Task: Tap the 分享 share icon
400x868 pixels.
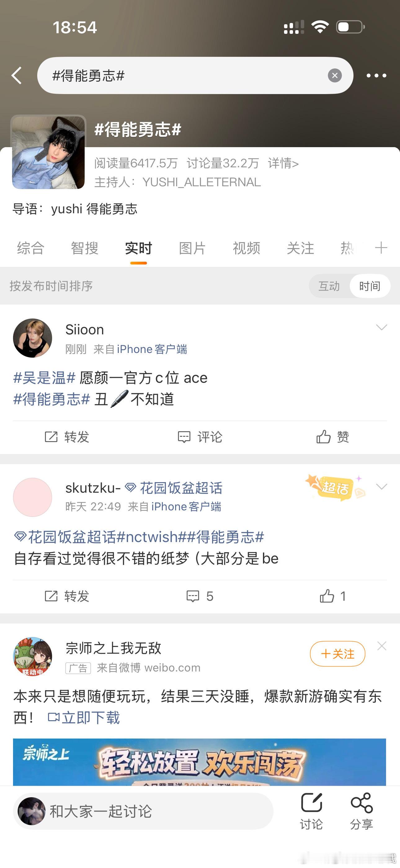Action: [x=361, y=811]
